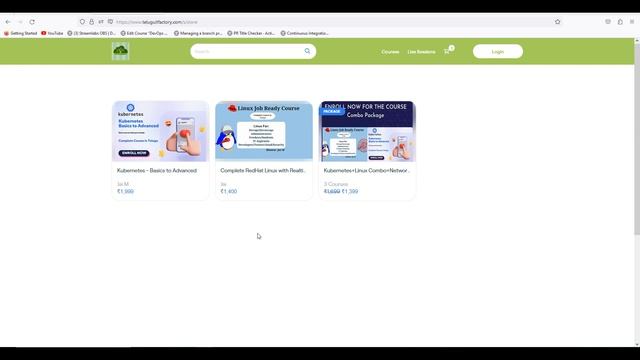Screen dimensions: 640x360
Task: Open the Combo Package course thumbnail
Action: (367, 131)
